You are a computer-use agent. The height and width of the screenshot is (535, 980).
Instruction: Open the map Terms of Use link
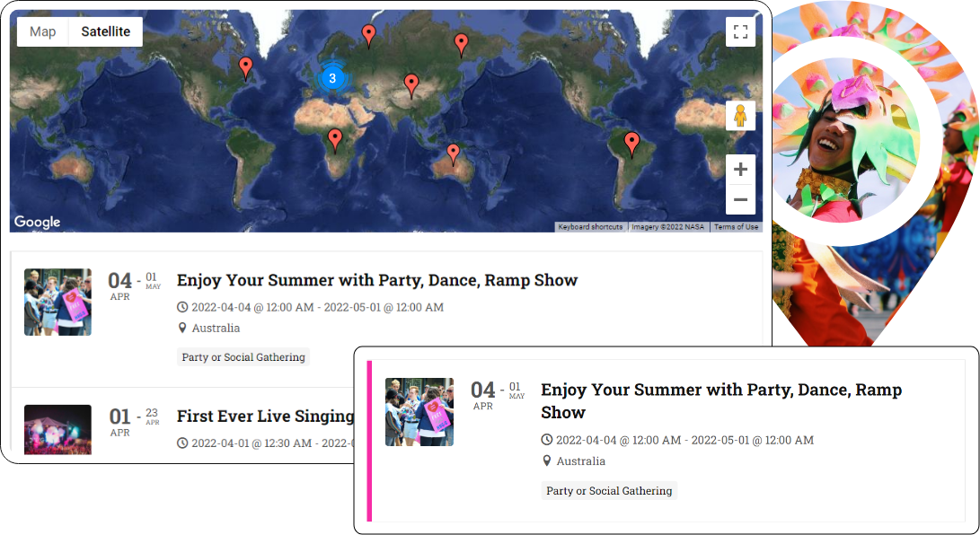coord(736,227)
